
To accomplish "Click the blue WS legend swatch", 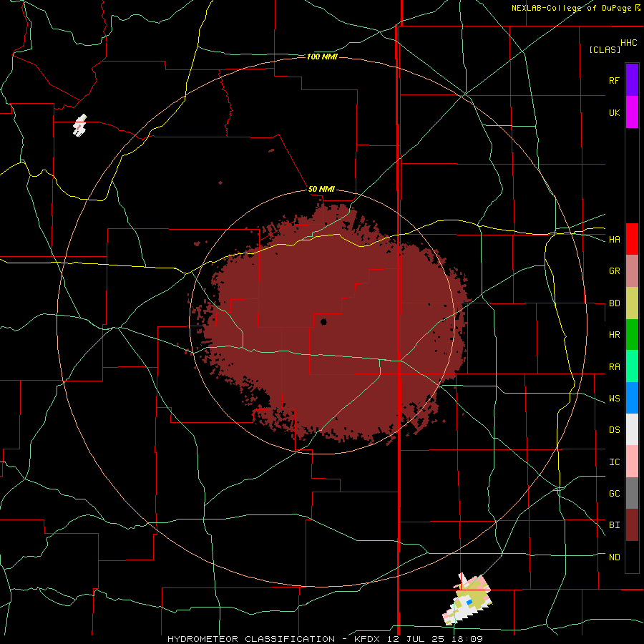I will point(632,398).
